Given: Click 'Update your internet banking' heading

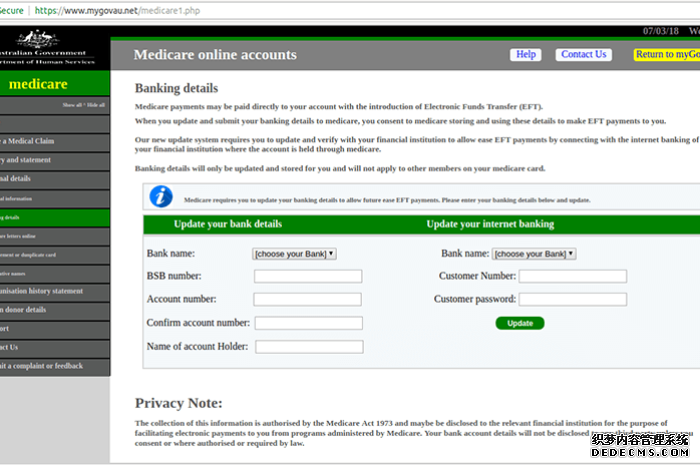Looking at the screenshot, I should click(x=490, y=224).
